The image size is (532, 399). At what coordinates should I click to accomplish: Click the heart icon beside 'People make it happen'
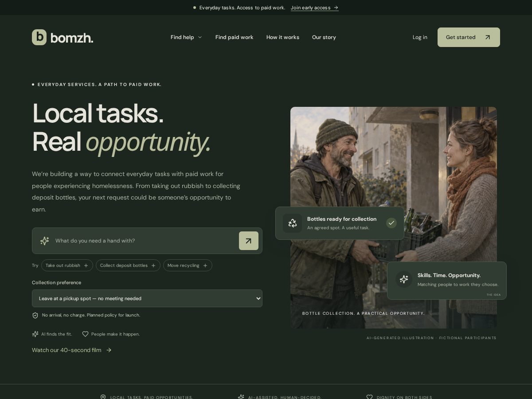coord(86,334)
